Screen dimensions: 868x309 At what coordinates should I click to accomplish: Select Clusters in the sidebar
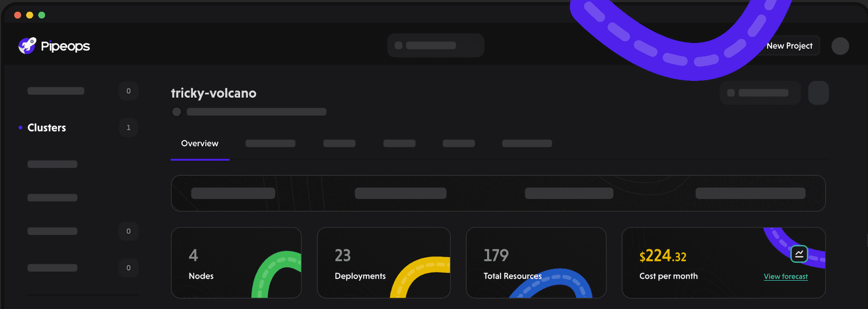[x=46, y=128]
